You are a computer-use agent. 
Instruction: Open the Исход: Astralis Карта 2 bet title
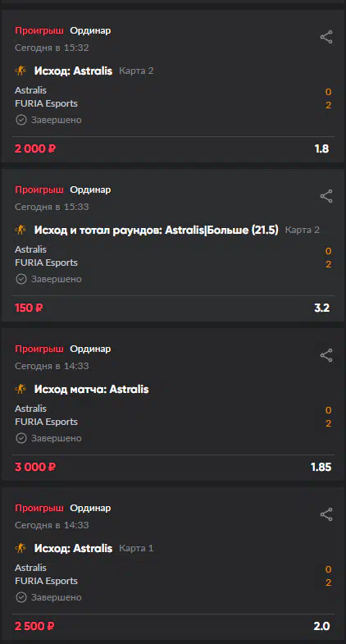tap(73, 71)
